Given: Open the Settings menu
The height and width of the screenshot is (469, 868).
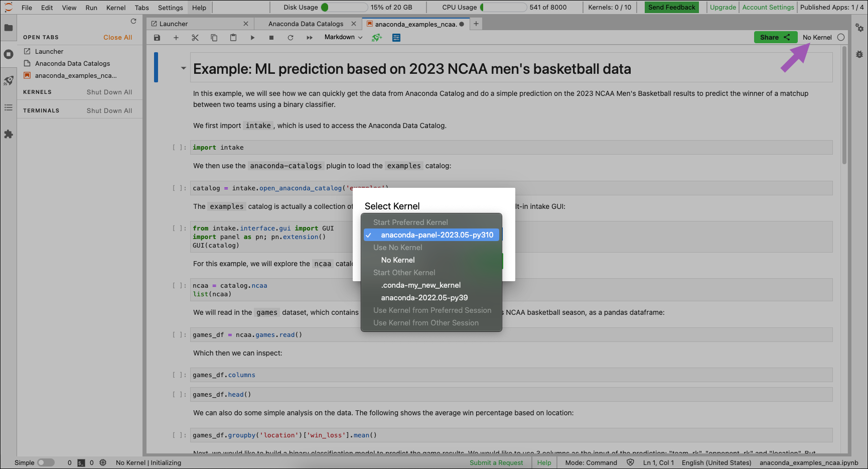Looking at the screenshot, I should pos(171,8).
